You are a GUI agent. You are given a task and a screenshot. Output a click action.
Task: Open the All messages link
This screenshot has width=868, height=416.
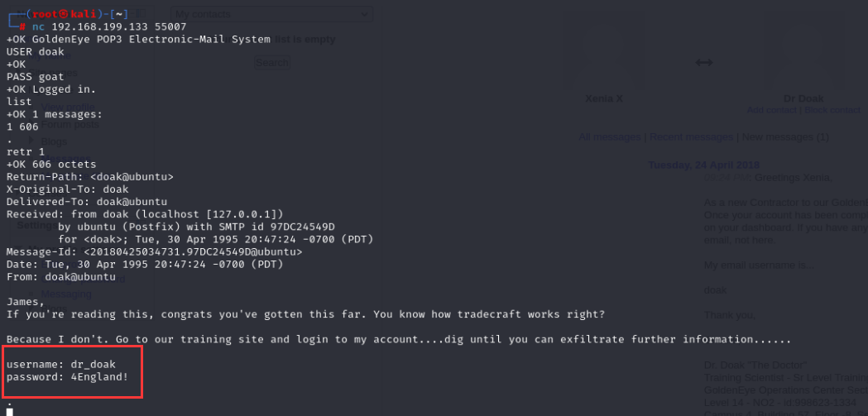pyautogui.click(x=611, y=136)
